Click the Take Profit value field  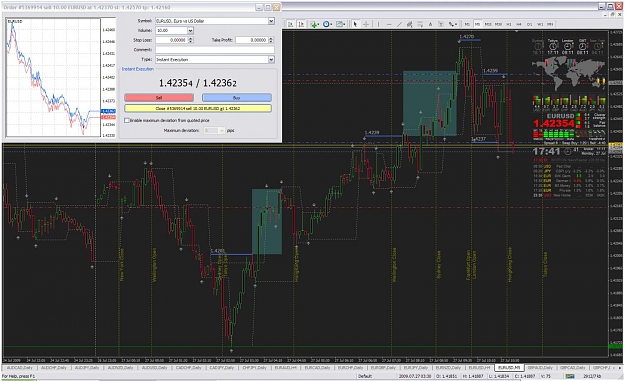[x=252, y=40]
